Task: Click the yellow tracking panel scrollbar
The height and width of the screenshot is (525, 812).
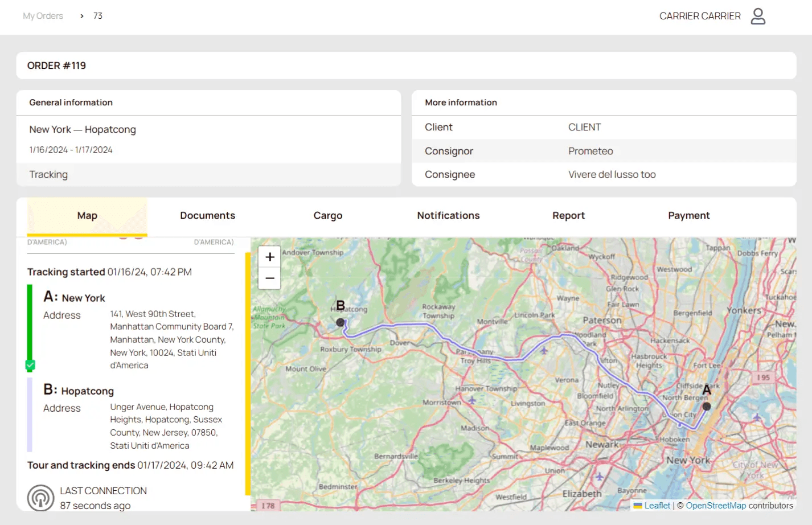Action: [248, 374]
